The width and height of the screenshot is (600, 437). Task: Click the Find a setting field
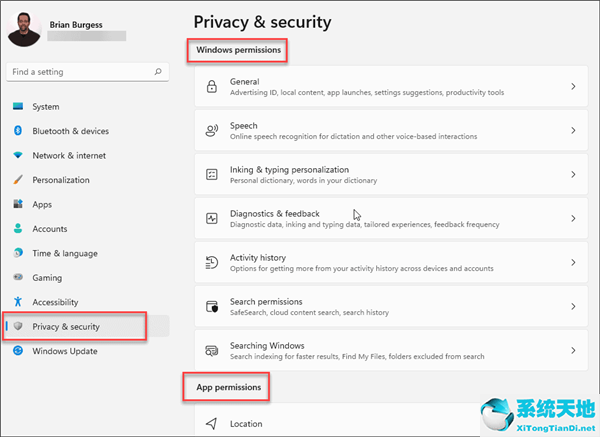pyautogui.click(x=78, y=72)
